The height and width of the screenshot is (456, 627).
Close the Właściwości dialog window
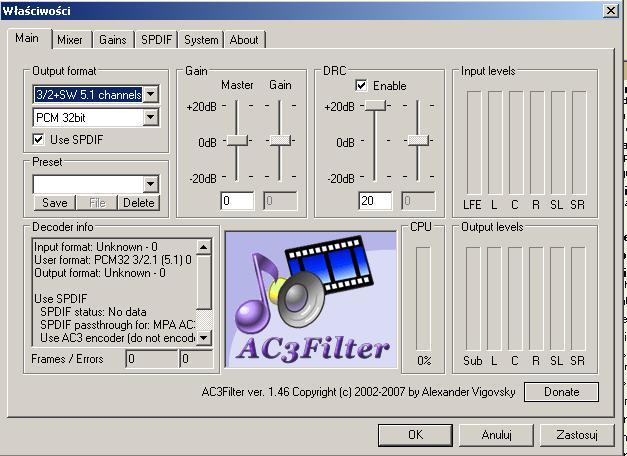tap(611, 10)
